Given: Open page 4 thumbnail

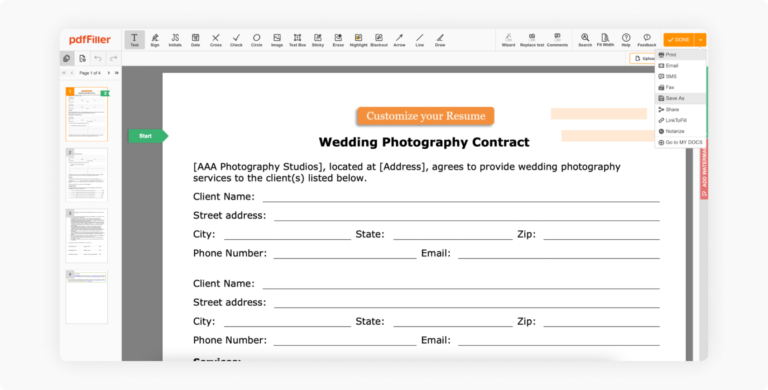Looking at the screenshot, I should tap(87, 296).
